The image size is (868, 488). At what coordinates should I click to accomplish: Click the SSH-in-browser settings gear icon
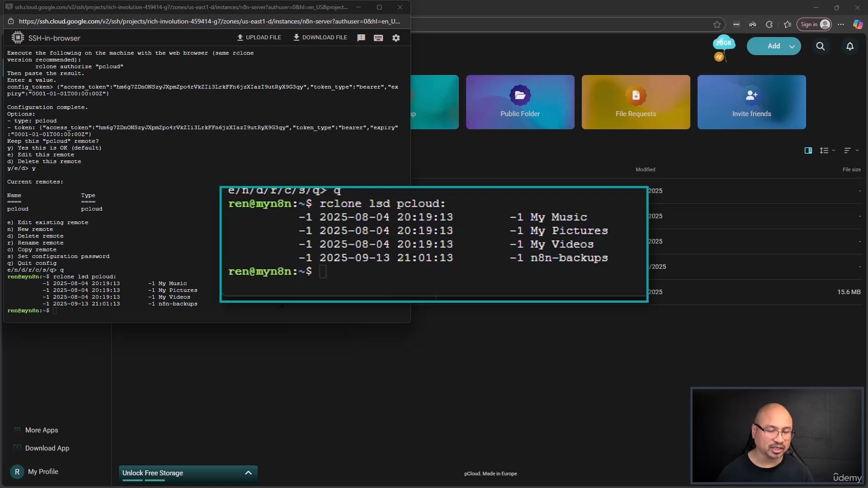pyautogui.click(x=396, y=38)
